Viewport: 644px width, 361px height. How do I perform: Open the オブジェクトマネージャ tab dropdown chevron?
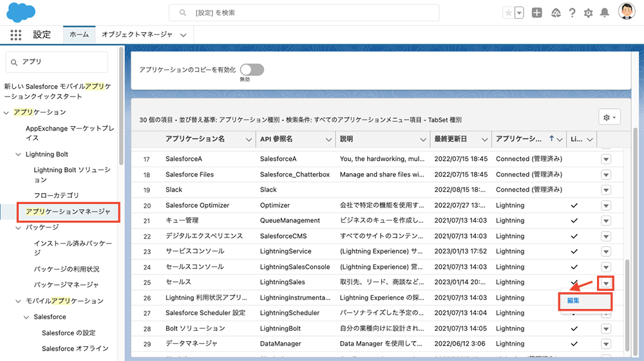point(183,35)
